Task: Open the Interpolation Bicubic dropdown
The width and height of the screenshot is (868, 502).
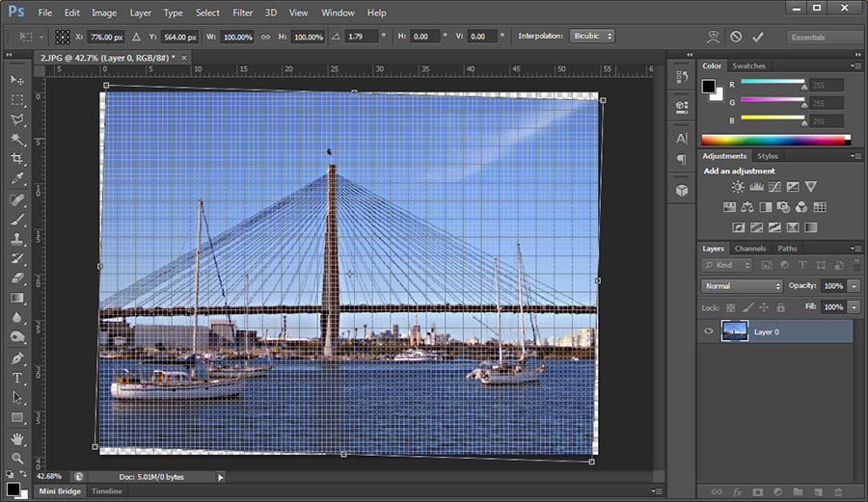Action: click(591, 37)
